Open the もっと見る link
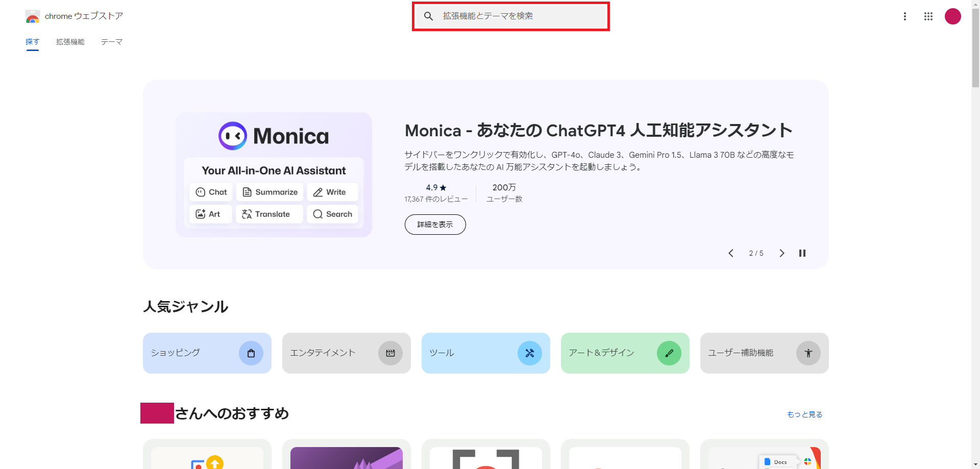This screenshot has height=469, width=980. (x=805, y=414)
